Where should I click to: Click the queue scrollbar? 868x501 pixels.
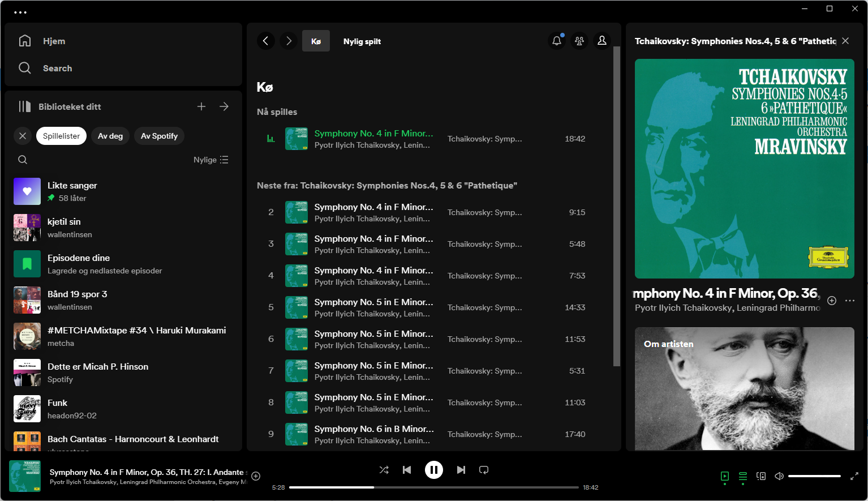[x=617, y=207]
